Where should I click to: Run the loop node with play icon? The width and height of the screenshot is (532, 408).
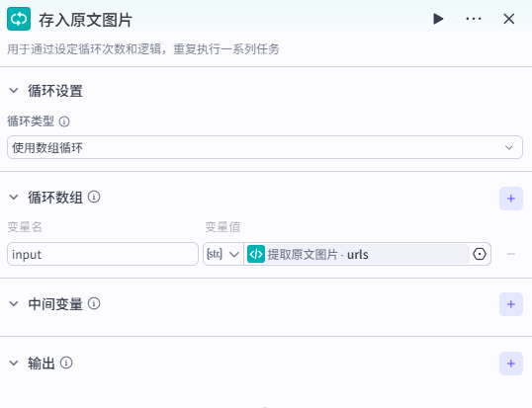[x=438, y=19]
